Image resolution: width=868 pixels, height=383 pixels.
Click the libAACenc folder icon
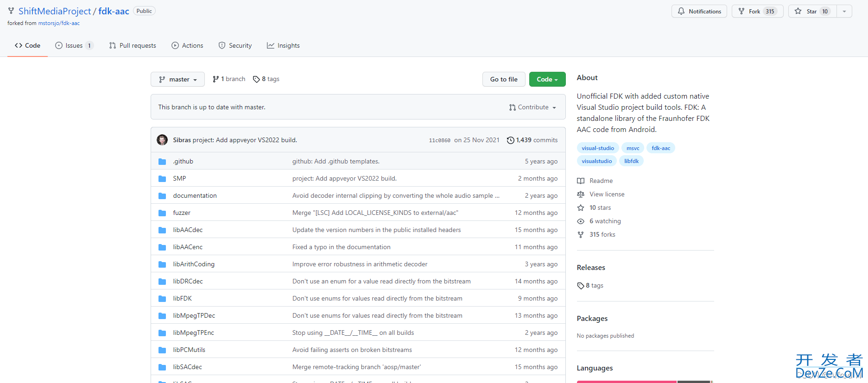click(x=162, y=247)
